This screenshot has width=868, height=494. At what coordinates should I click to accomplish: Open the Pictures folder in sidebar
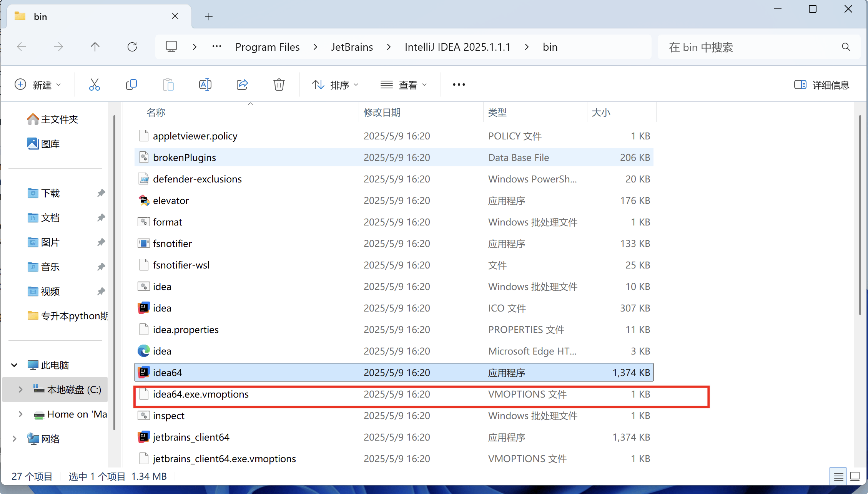(x=43, y=242)
